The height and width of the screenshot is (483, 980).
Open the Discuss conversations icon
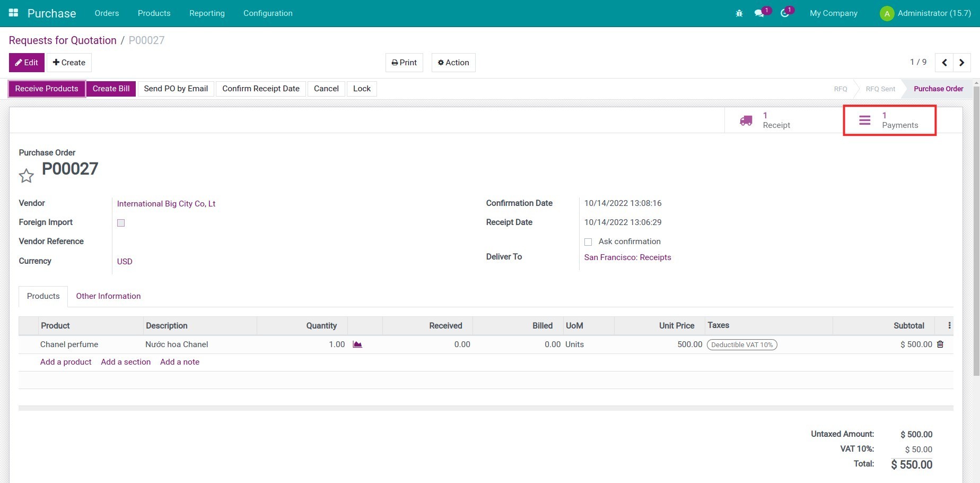[x=759, y=13]
